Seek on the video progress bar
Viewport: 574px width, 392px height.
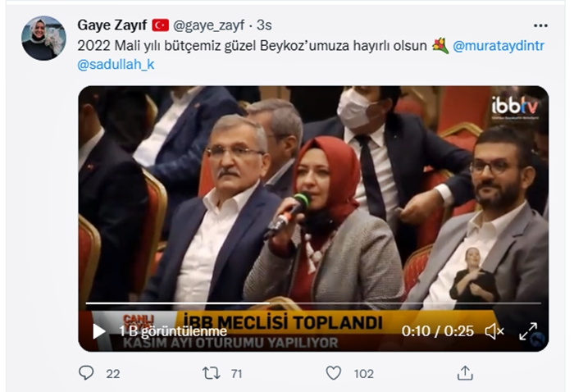pos(313,303)
